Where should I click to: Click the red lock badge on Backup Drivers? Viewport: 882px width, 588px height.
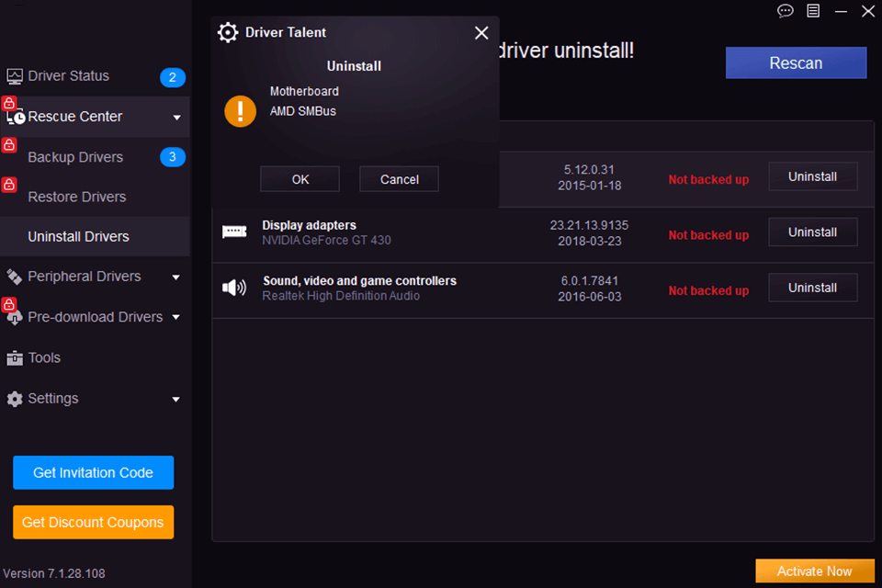[x=8, y=145]
